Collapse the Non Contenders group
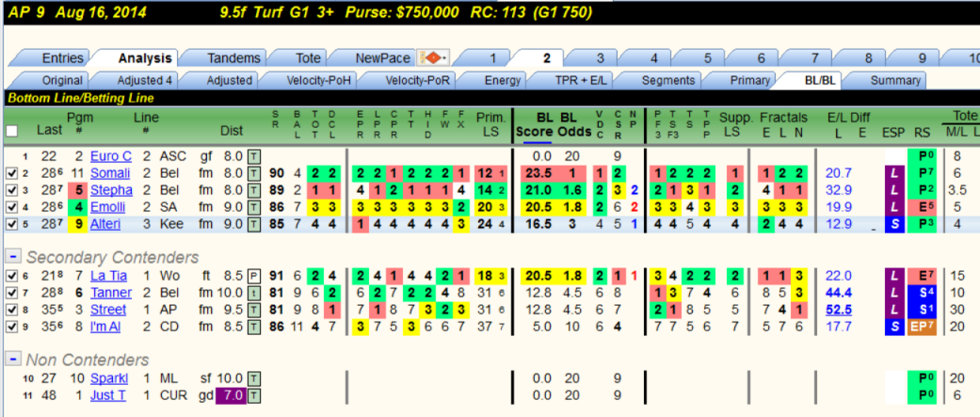Viewport: 980px width, 417px height. tap(13, 360)
